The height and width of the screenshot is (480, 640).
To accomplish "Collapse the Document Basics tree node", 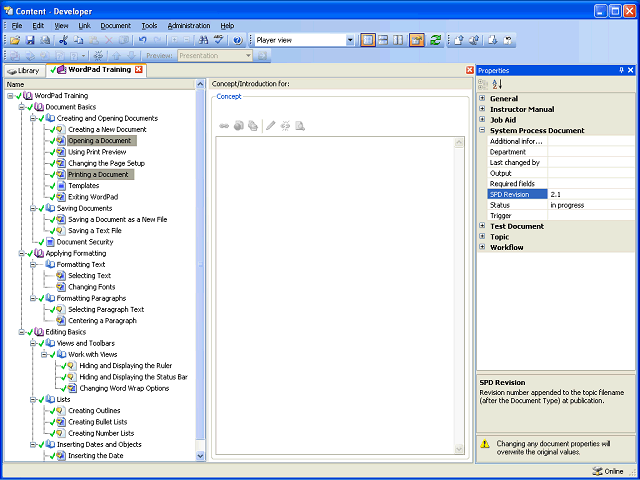I will click(22, 107).
